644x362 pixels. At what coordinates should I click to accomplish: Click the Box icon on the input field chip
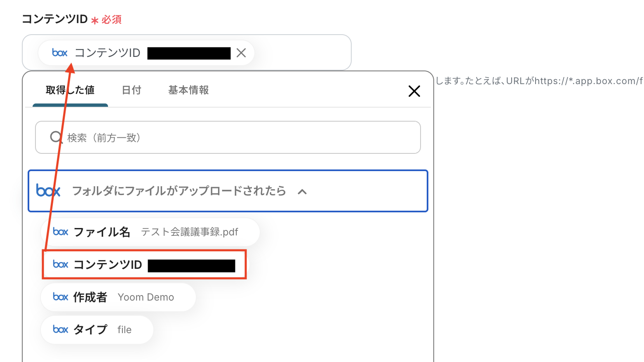60,53
